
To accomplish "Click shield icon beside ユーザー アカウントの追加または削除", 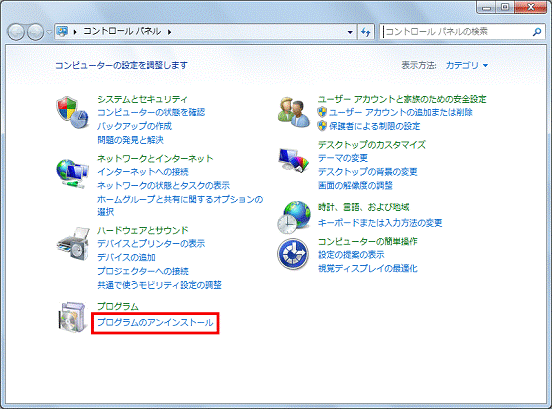I will click(x=322, y=112).
